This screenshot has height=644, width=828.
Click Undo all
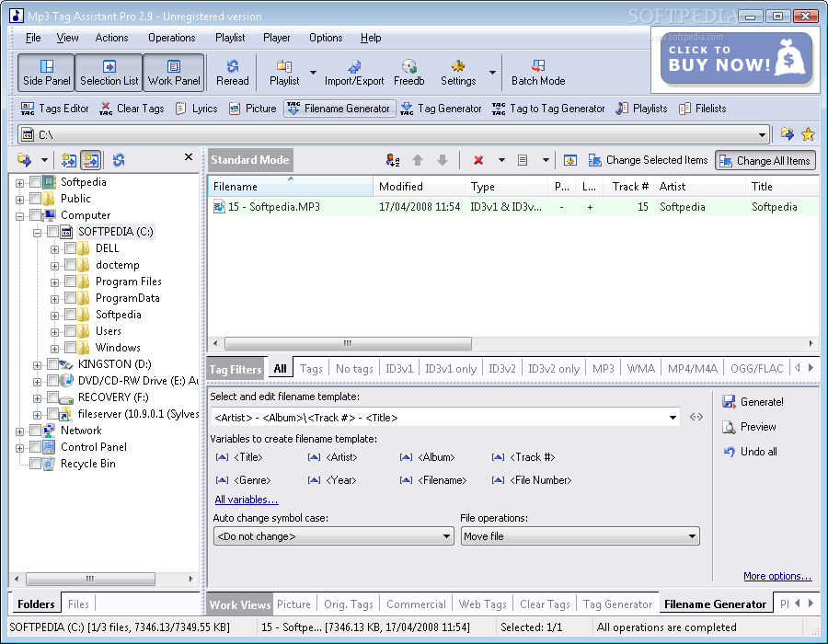click(x=750, y=452)
